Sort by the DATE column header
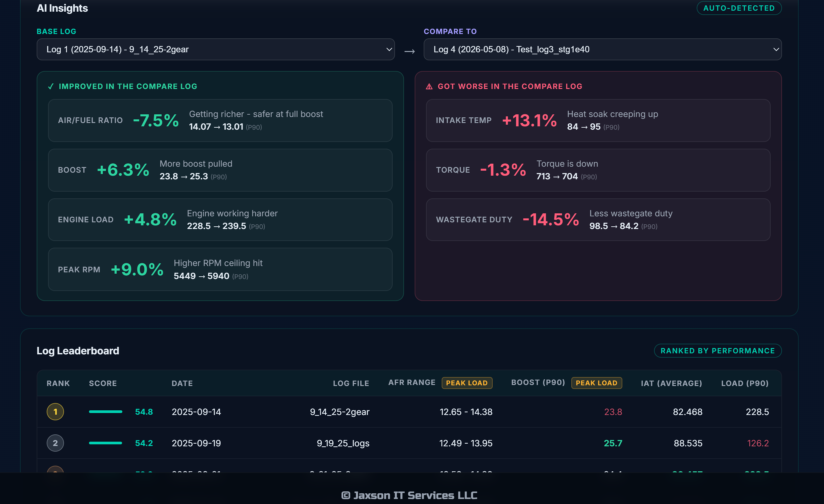This screenshot has height=504, width=824. point(182,383)
